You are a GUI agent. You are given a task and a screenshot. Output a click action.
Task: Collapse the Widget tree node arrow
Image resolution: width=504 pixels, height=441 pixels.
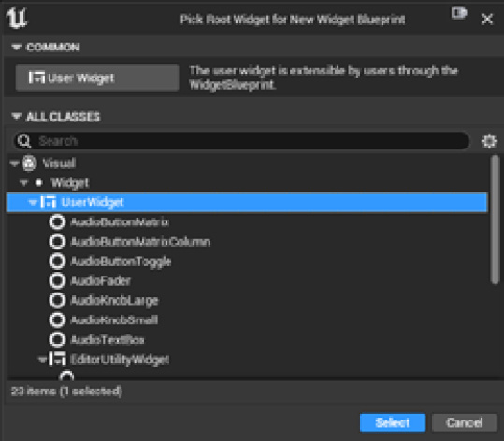[x=23, y=183]
